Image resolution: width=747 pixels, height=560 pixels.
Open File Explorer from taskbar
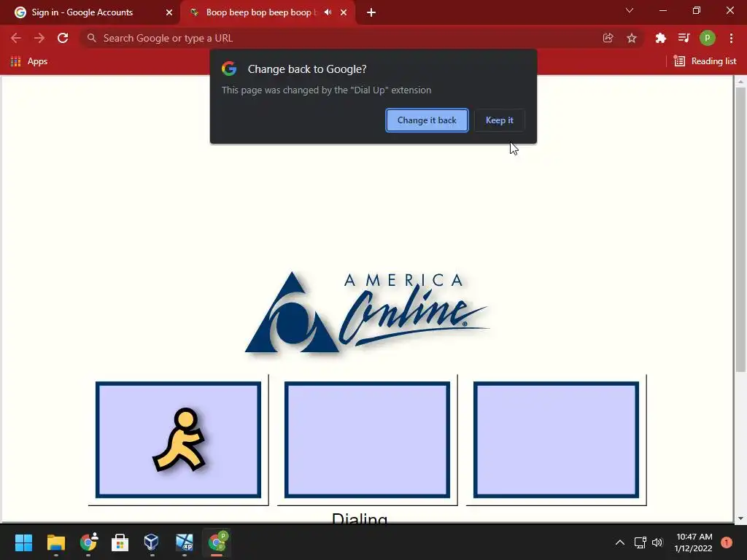55,542
